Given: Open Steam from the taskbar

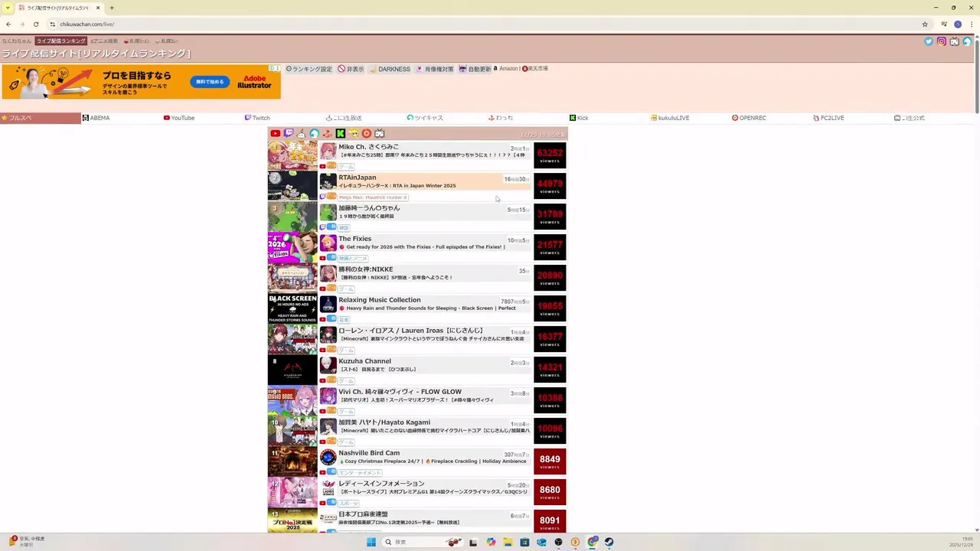Looking at the screenshot, I should pyautogui.click(x=609, y=542).
